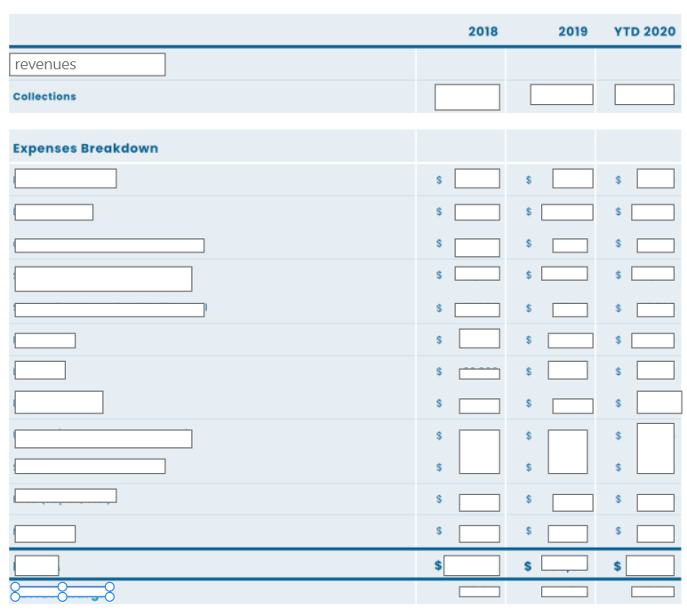Click the Expenses Breakdown heading

[85, 148]
